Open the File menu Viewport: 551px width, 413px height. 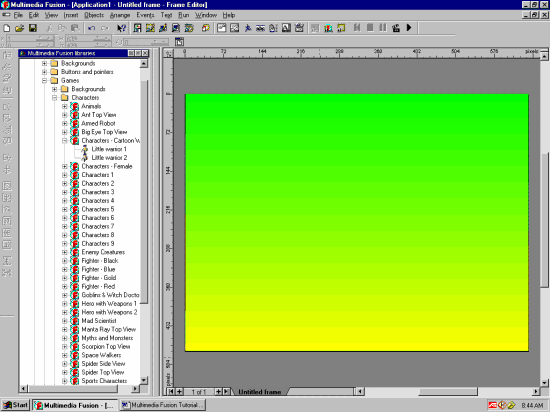18,15
